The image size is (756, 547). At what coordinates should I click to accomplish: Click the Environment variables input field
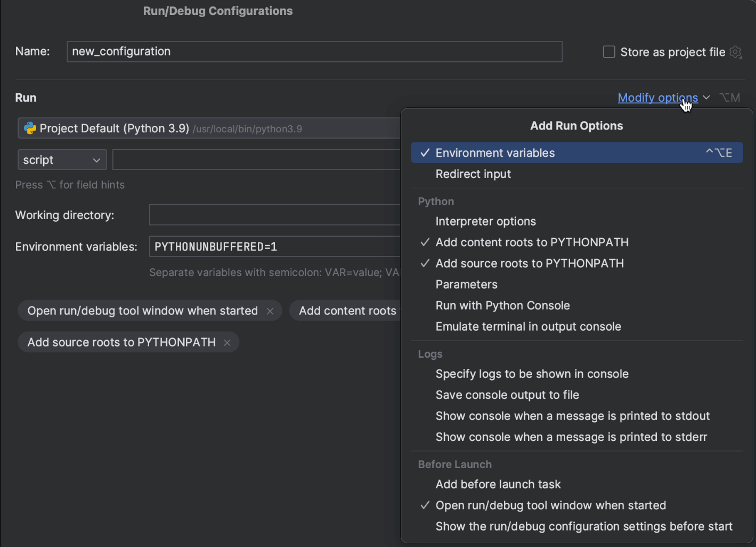tap(274, 247)
